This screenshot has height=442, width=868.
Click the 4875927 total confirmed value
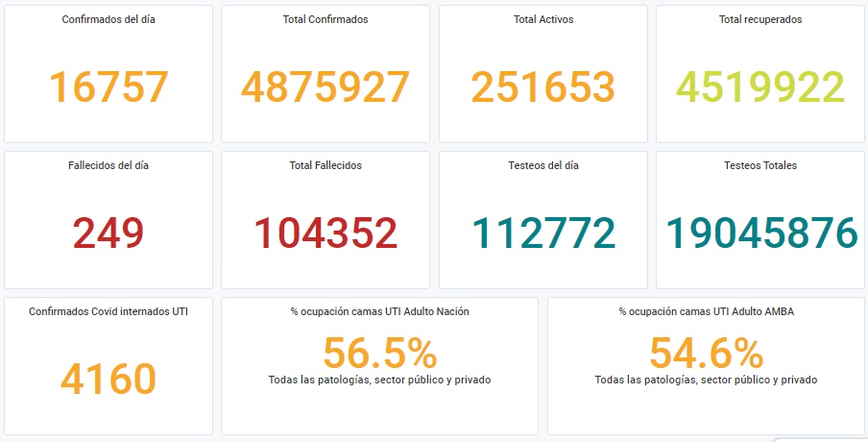pos(325,87)
